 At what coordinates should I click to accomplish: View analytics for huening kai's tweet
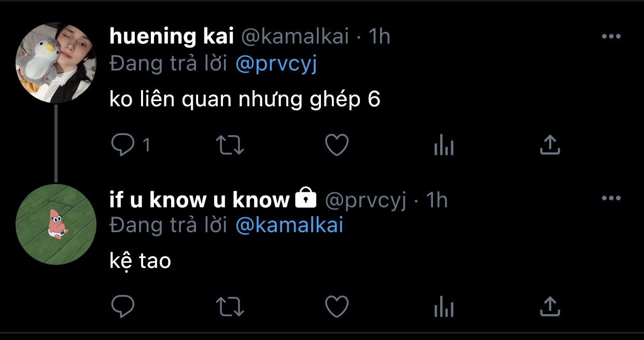(x=443, y=146)
